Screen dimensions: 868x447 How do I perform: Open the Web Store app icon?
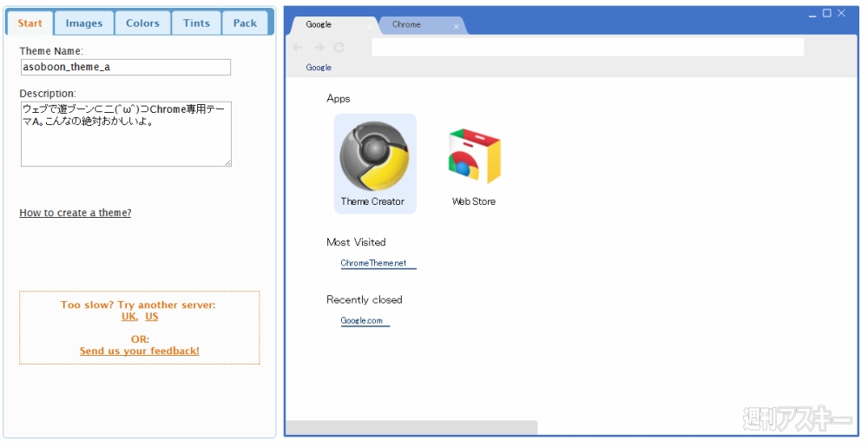click(475, 156)
